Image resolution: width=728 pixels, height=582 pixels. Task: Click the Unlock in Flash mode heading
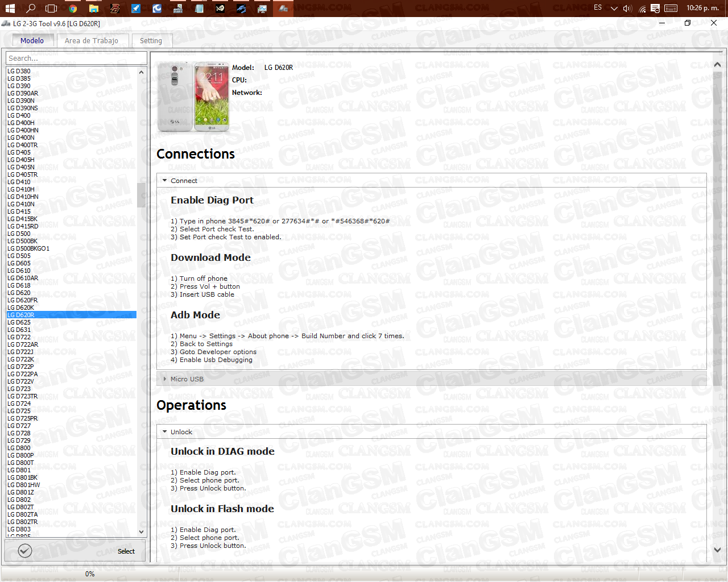[222, 509]
